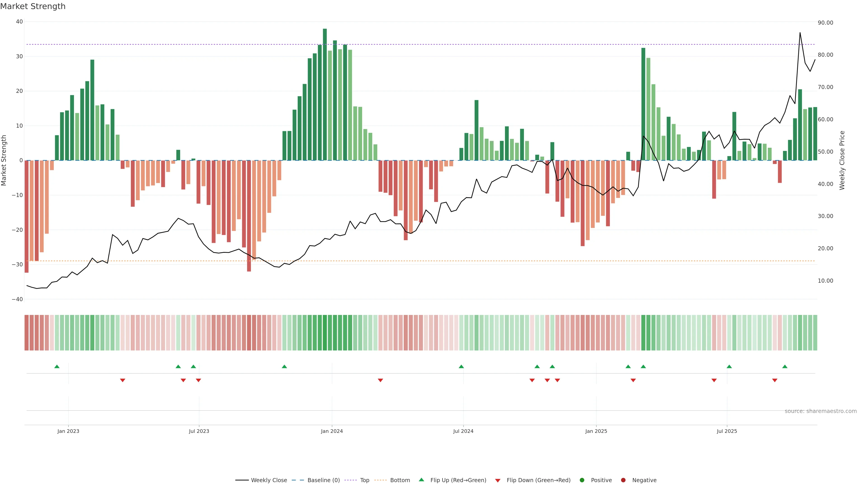Click the Market Strength chart title
Screen dimensions: 868x488
[33, 6]
